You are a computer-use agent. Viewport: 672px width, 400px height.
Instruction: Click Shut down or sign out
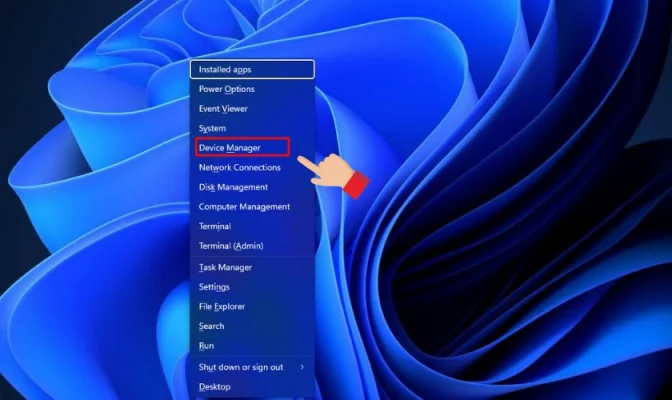click(240, 367)
